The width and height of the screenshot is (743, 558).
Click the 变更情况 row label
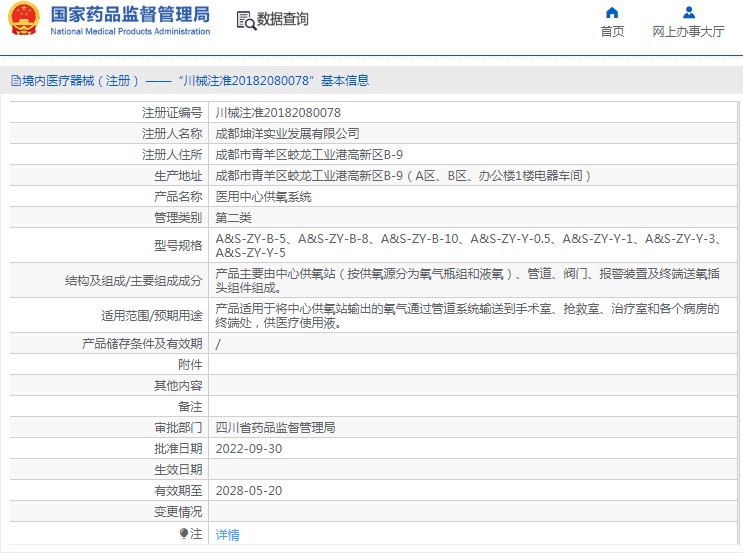178,512
